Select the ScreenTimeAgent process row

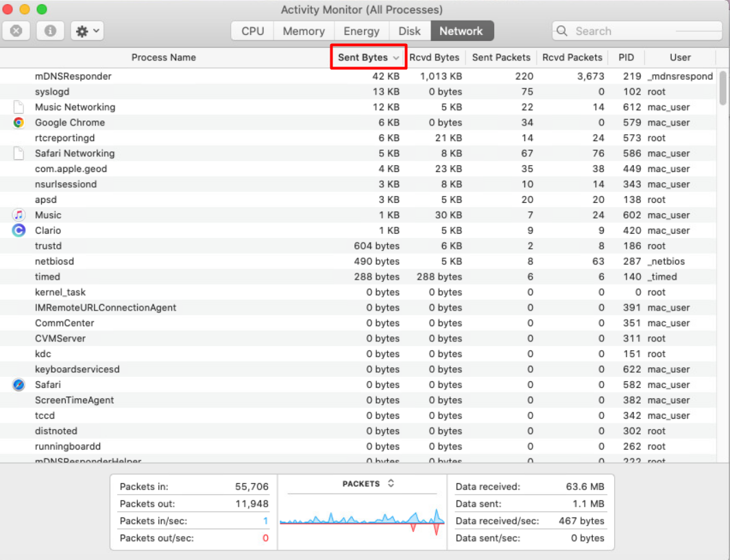(358, 400)
